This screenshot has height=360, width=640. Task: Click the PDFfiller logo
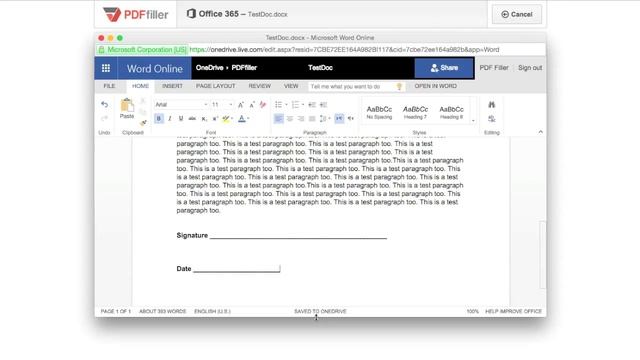point(136,14)
